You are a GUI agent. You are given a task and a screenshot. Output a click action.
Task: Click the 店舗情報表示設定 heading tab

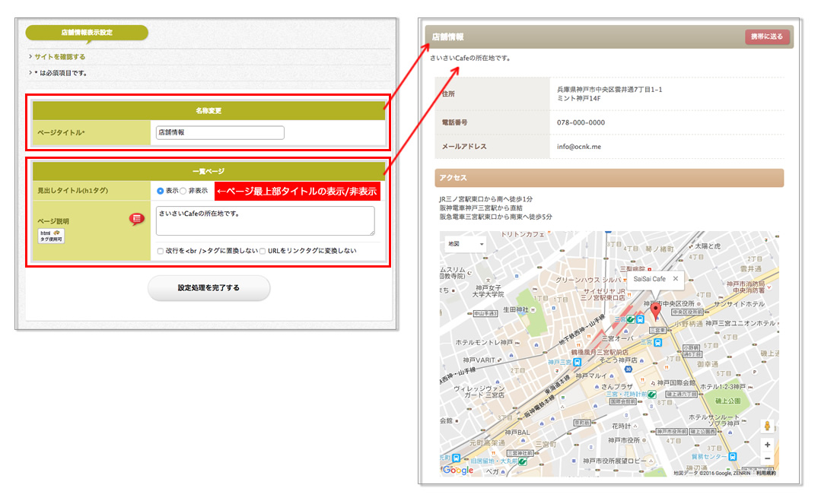click(x=87, y=33)
